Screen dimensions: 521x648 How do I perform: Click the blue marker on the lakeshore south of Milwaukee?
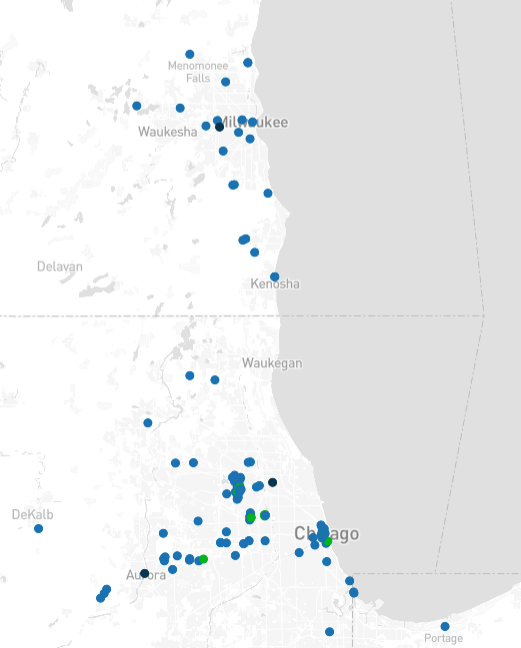268,193
